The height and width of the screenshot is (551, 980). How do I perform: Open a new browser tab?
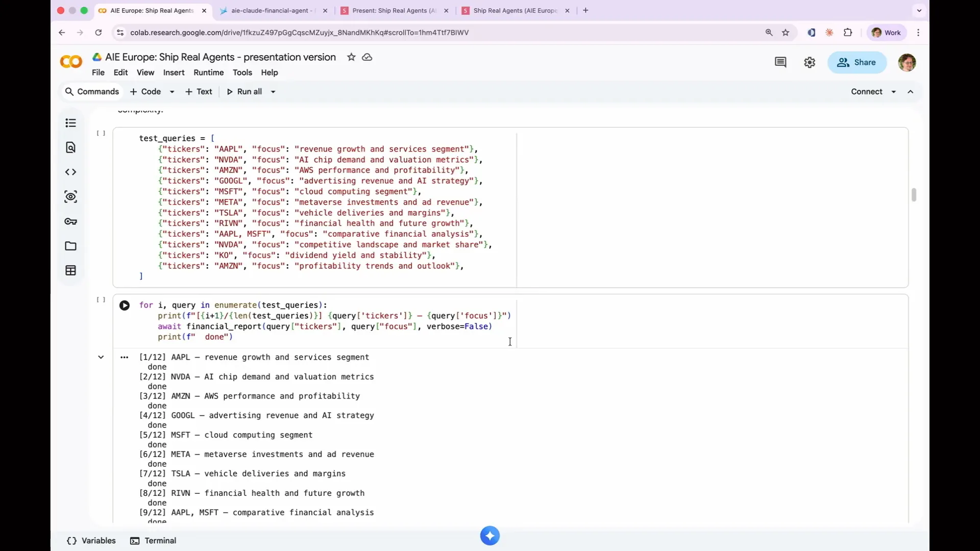tap(585, 10)
